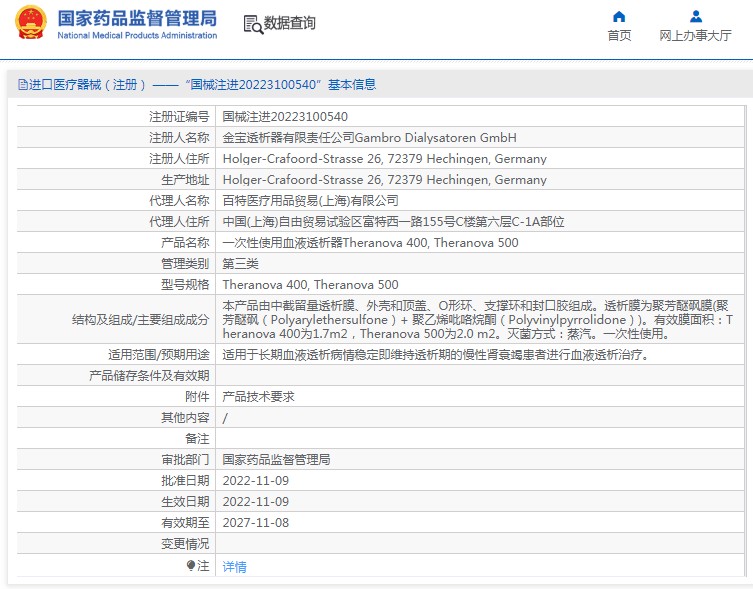Click the 代理人住所 address value
Image resolution: width=753 pixels, height=589 pixels.
pos(393,222)
